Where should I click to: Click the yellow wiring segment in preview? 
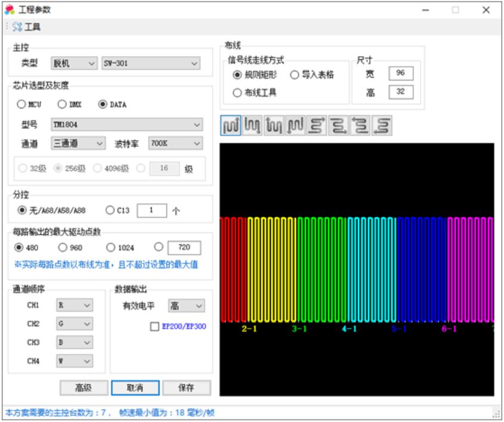pyautogui.click(x=271, y=269)
